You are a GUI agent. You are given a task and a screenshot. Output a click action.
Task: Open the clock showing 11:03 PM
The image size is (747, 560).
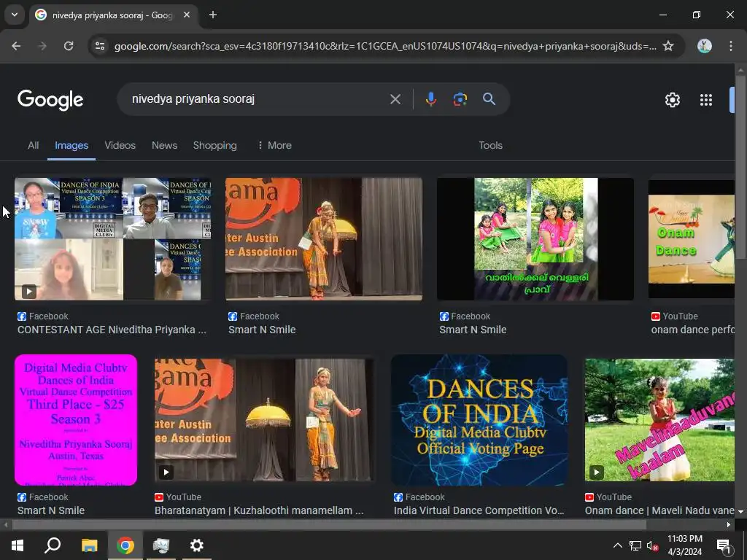click(x=684, y=545)
